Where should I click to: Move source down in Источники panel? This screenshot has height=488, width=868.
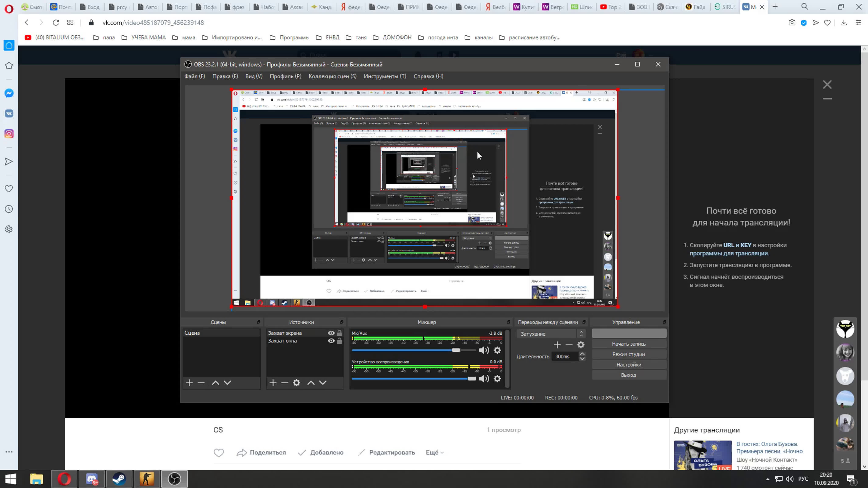click(323, 383)
